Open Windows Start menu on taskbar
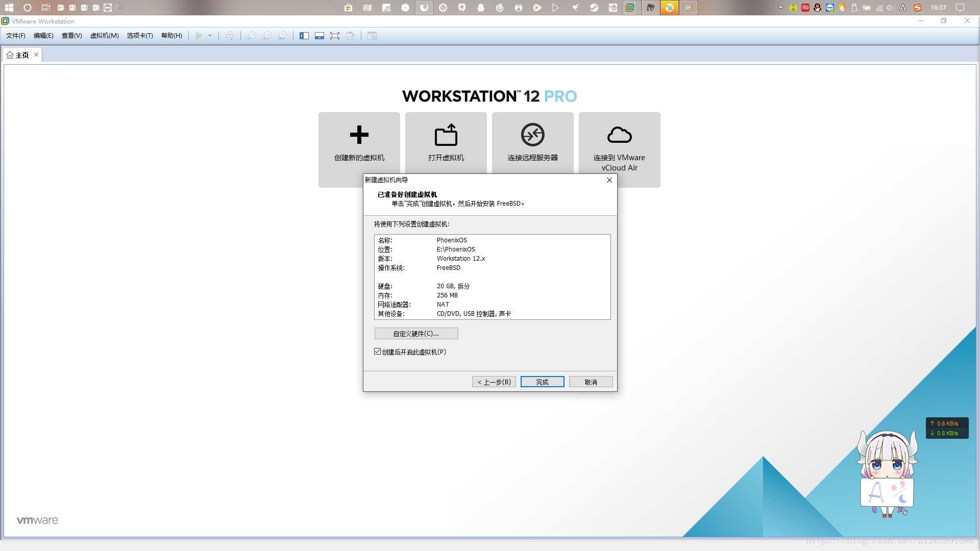The width and height of the screenshot is (980, 551). pyautogui.click(x=9, y=8)
